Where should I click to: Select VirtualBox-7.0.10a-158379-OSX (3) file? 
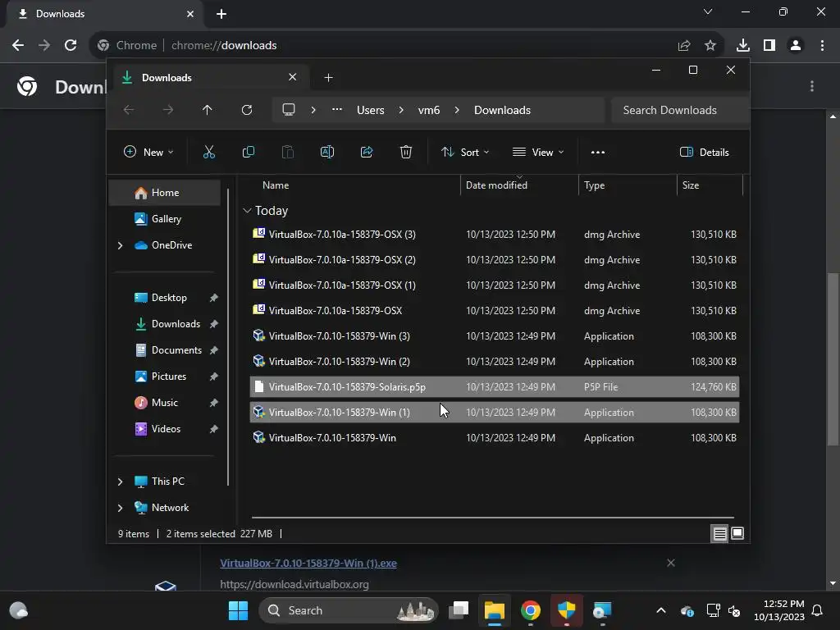click(495, 234)
